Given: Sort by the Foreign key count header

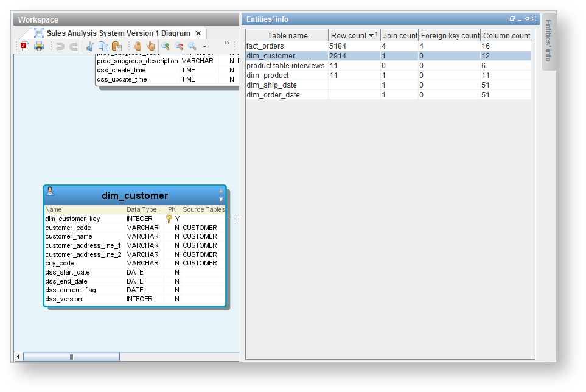Looking at the screenshot, I should tap(450, 36).
